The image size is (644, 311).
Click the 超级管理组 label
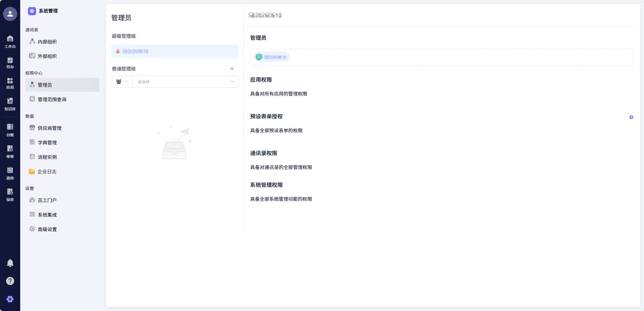(124, 36)
